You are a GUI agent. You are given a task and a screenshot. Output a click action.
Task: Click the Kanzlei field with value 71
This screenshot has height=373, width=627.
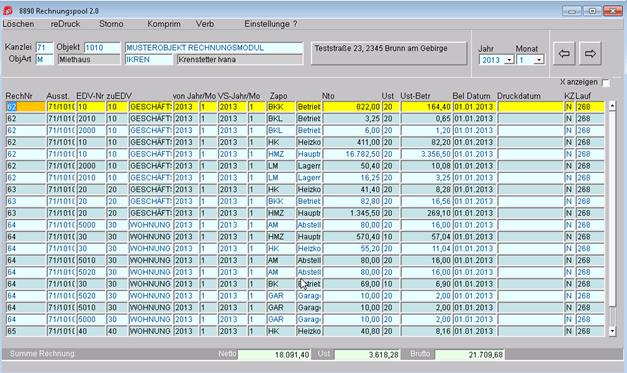[x=44, y=48]
